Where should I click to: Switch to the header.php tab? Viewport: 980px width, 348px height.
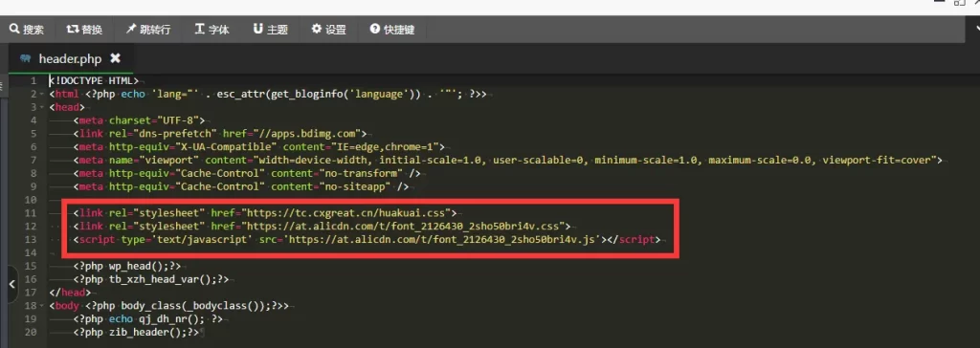tap(69, 58)
